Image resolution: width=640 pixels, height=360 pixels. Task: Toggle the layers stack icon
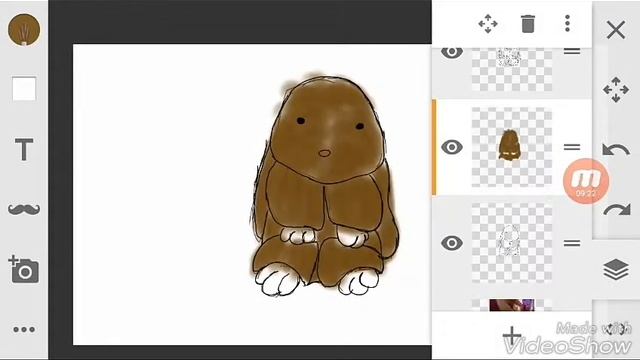616,270
